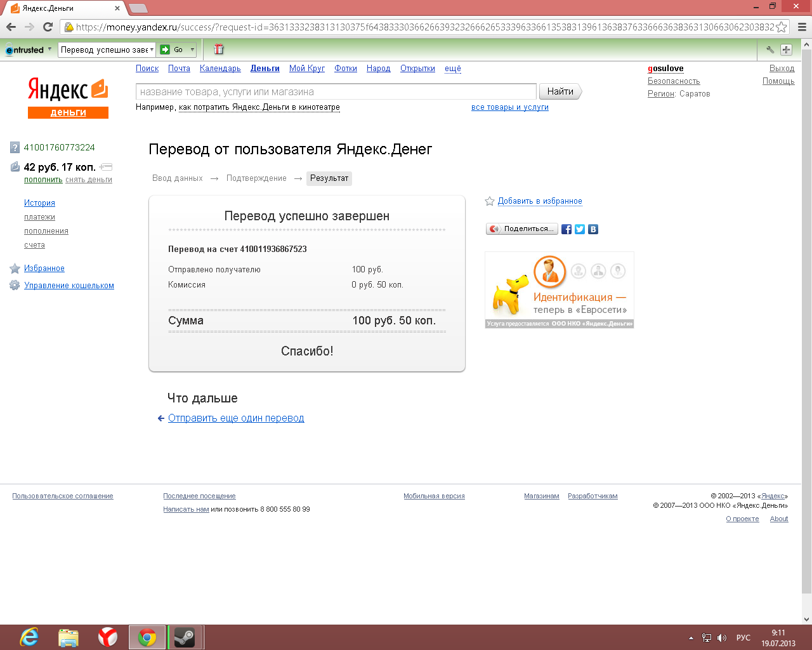Reload the page with refresh icon

tap(48, 27)
